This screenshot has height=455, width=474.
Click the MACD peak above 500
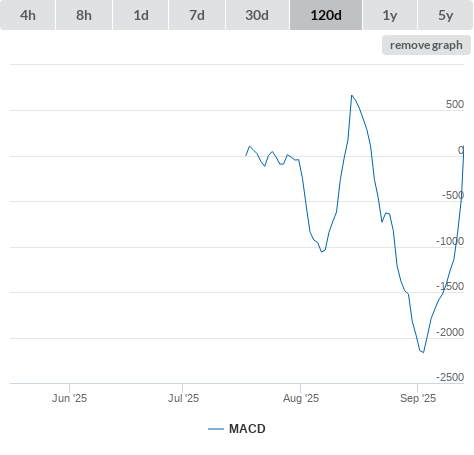click(x=352, y=96)
